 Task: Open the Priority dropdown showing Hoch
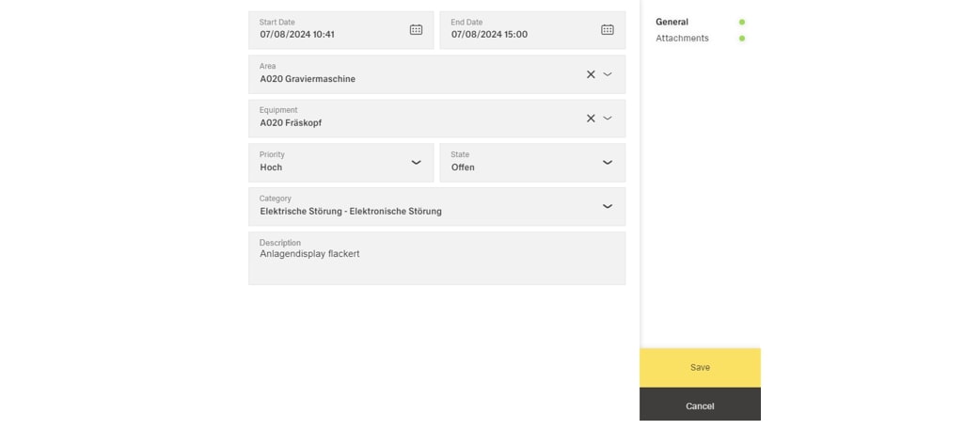tap(340, 163)
